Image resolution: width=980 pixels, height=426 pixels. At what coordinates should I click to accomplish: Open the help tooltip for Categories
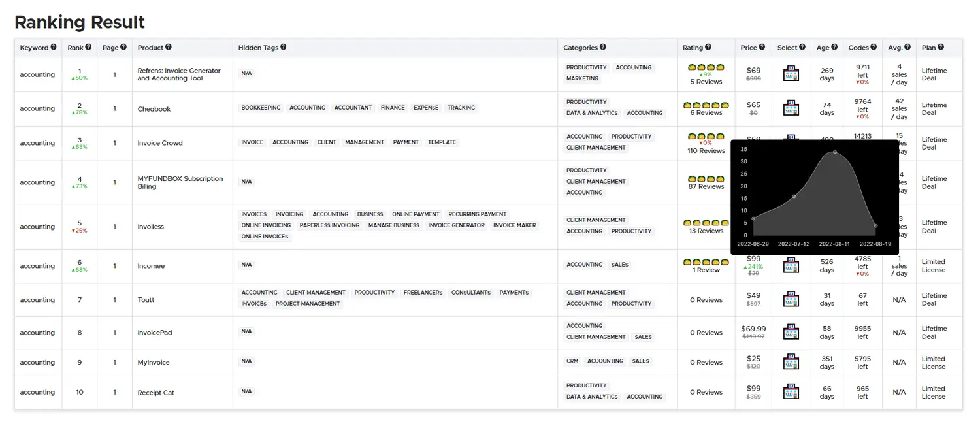pos(602,48)
